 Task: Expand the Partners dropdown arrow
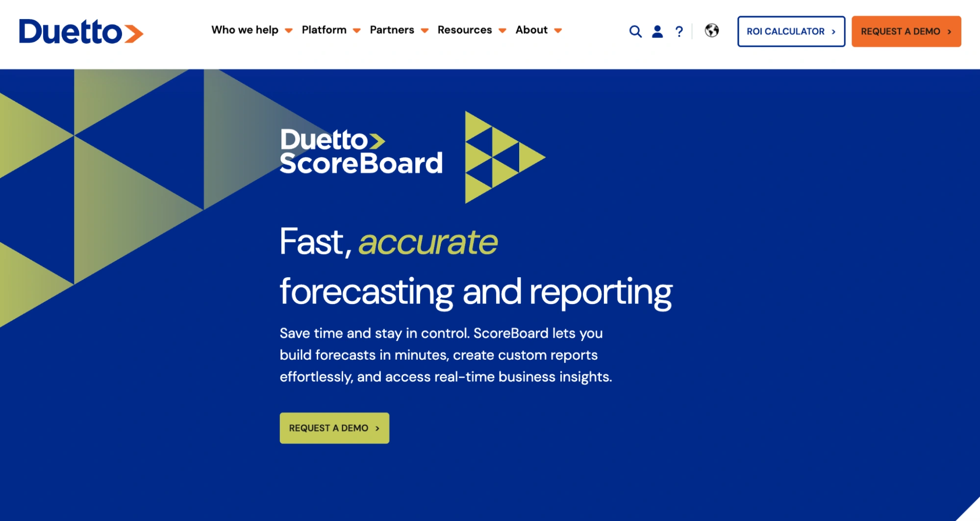(x=425, y=30)
